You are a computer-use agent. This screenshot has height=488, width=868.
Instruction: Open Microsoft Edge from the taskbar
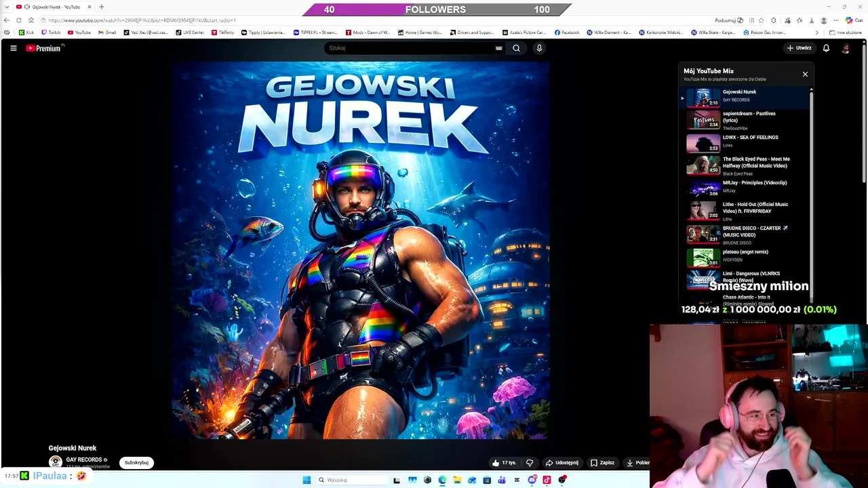(x=442, y=480)
